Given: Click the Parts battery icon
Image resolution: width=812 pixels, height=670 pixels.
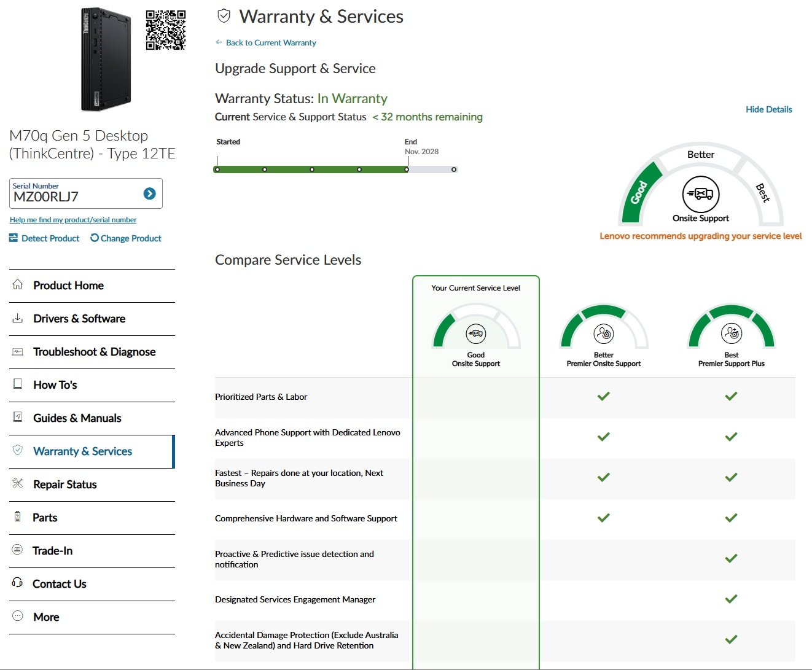Looking at the screenshot, I should [x=17, y=516].
